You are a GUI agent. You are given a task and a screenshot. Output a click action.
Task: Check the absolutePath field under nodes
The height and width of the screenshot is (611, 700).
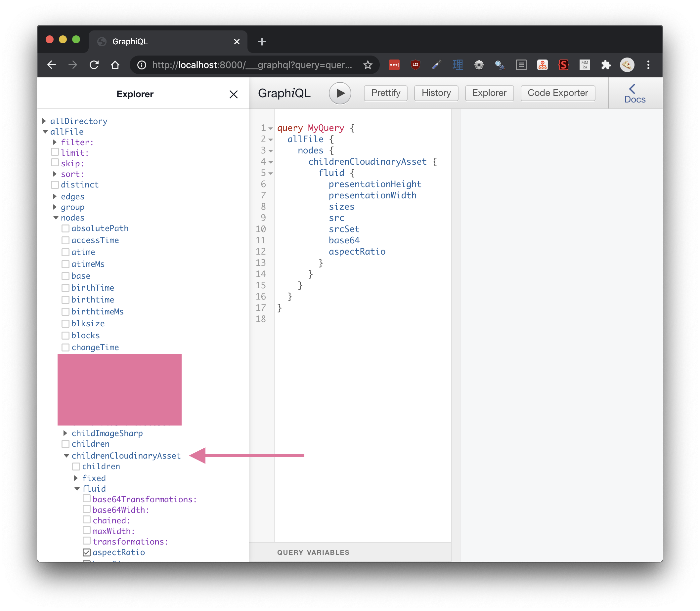click(66, 228)
